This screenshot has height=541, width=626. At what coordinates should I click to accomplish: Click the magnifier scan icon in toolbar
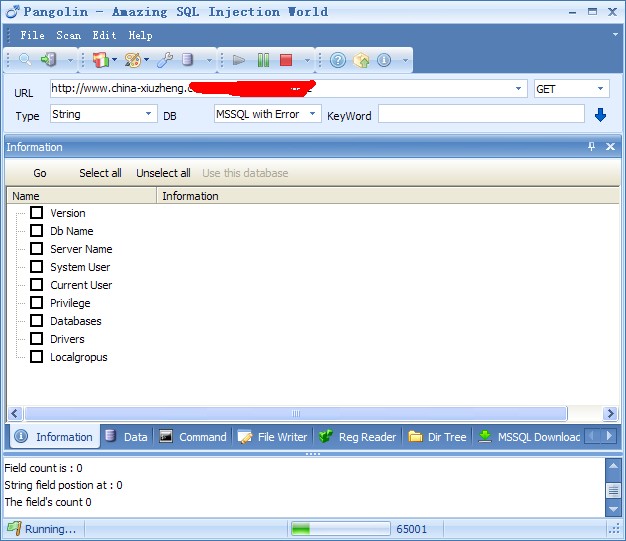(25, 60)
